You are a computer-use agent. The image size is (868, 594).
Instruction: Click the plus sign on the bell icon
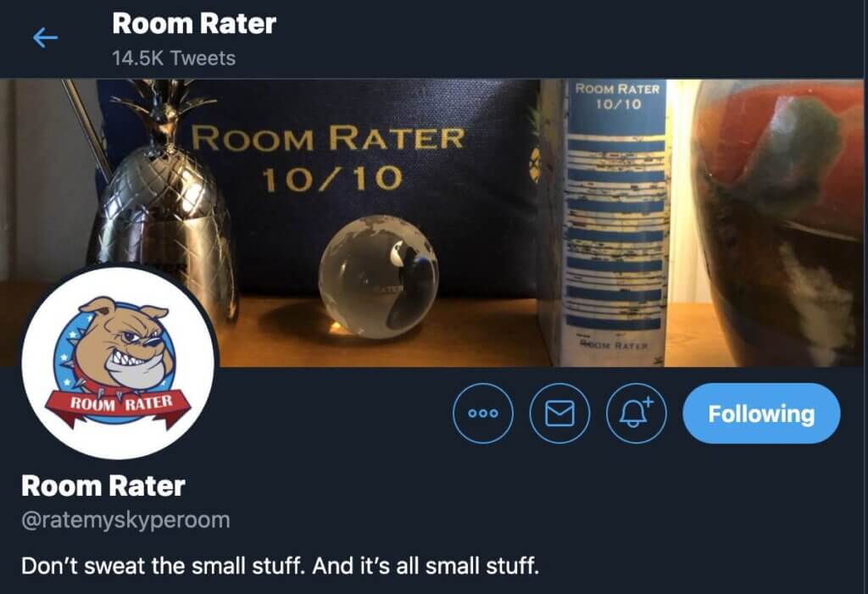(x=648, y=402)
